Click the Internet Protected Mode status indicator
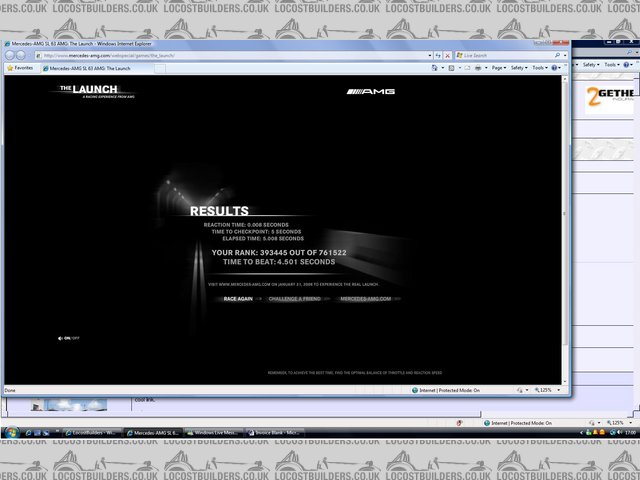Screen dimensions: 640x480 [450, 390]
